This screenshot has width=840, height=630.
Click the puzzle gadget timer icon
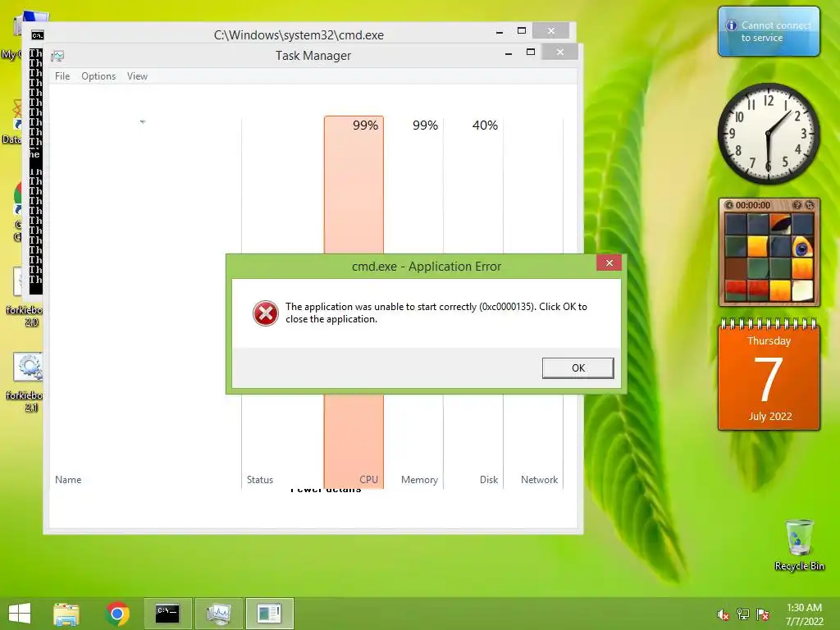pos(728,205)
